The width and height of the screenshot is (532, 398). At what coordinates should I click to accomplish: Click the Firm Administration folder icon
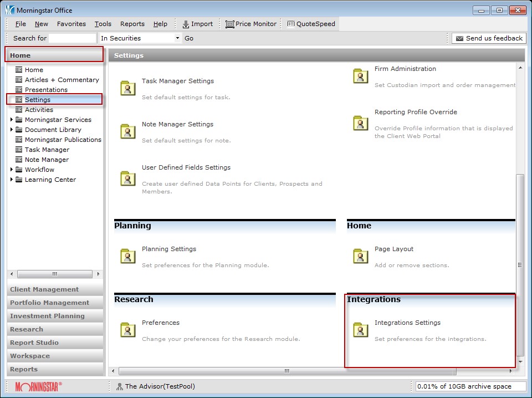[x=361, y=76]
